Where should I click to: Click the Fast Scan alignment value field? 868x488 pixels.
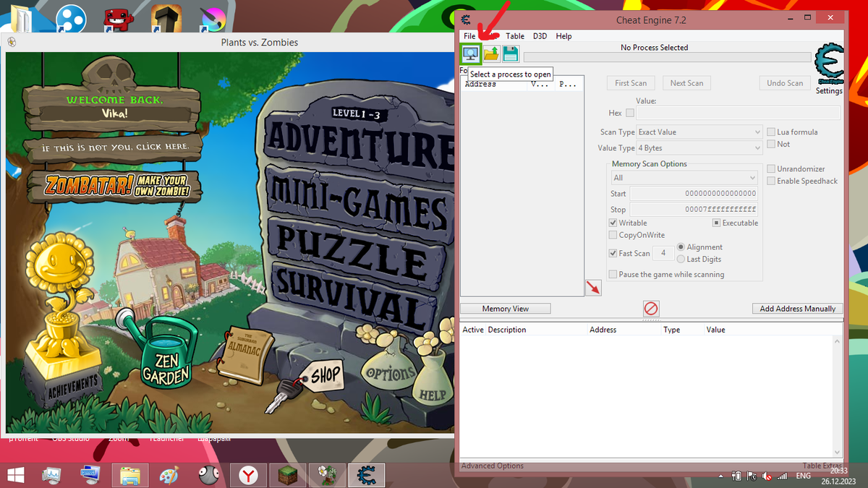663,253
